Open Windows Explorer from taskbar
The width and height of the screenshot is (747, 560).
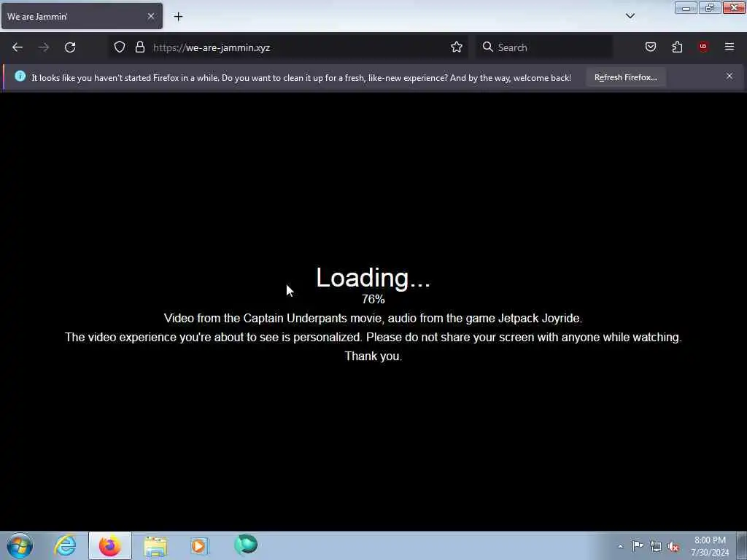155,546
